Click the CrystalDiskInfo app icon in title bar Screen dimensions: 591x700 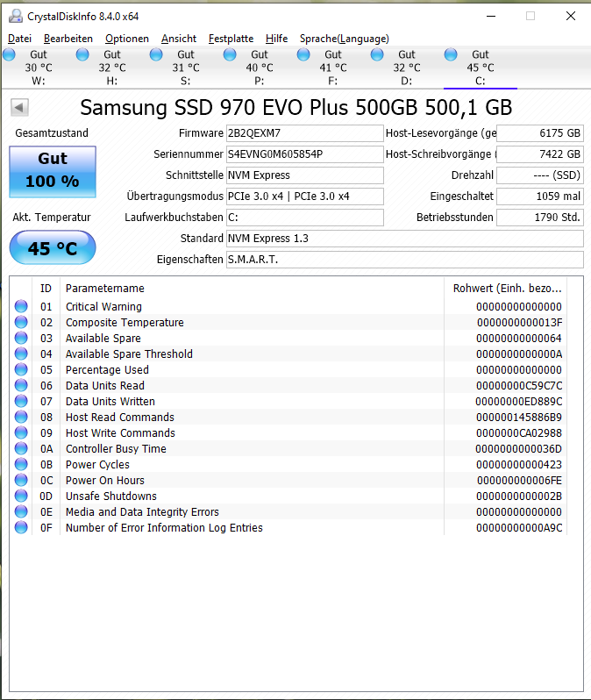(16, 16)
